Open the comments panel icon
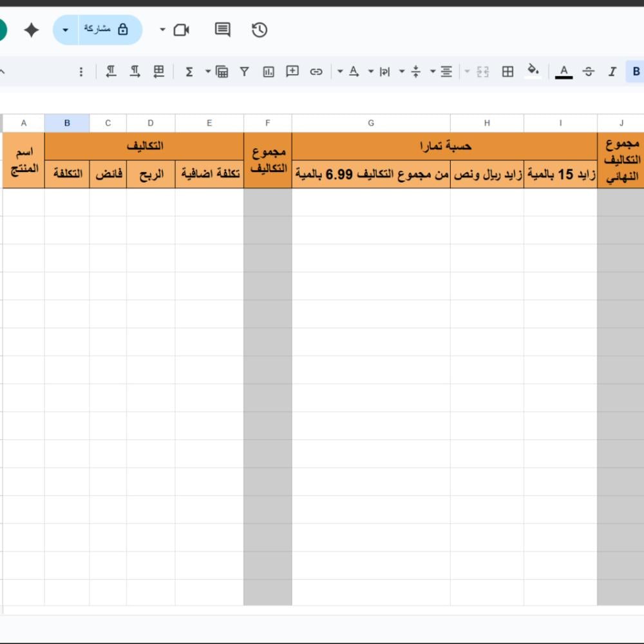This screenshot has height=644, width=644. [223, 30]
